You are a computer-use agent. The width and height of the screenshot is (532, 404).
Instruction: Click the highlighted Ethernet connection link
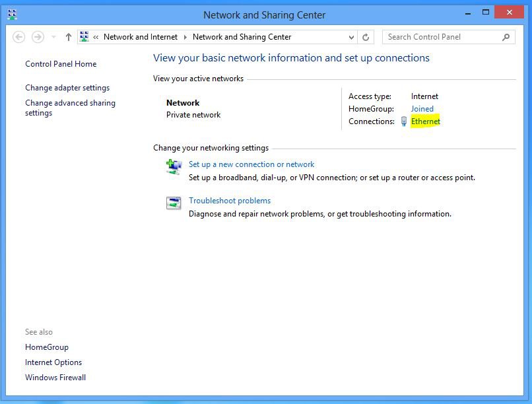[425, 121]
